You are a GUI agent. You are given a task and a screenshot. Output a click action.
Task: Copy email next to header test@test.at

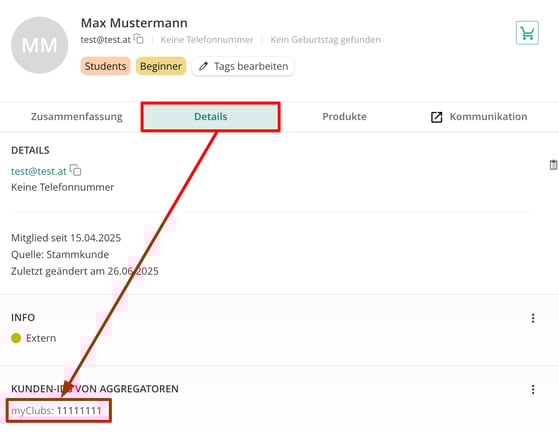point(139,39)
